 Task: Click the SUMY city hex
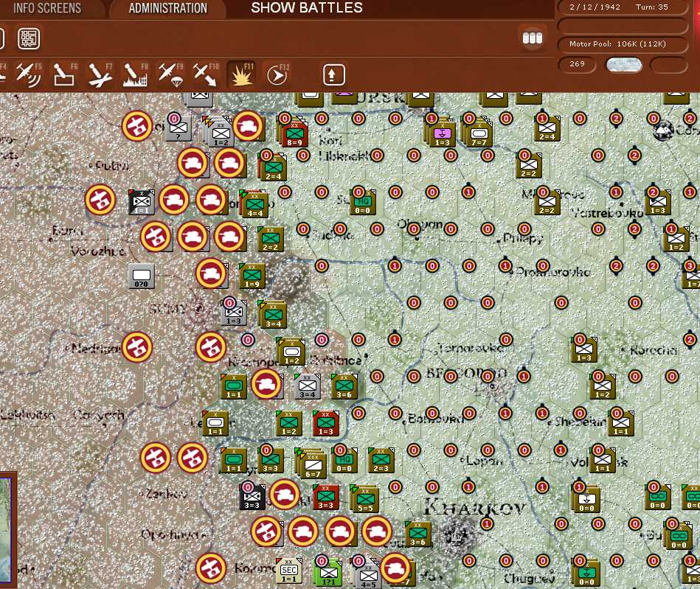pyautogui.click(x=198, y=309)
